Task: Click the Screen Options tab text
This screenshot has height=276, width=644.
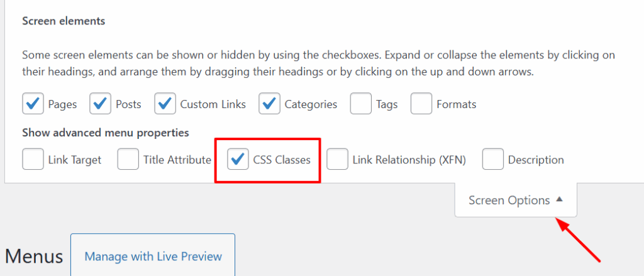Action: (x=509, y=201)
